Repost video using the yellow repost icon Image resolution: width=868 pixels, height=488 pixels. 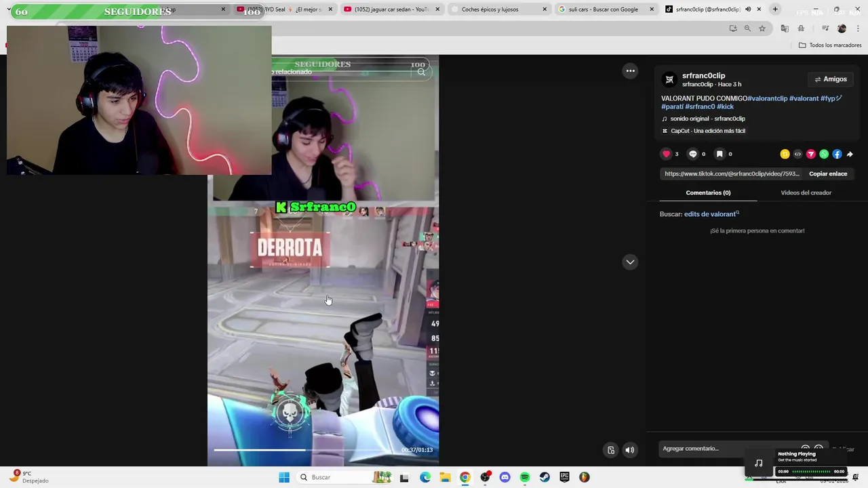coord(785,154)
